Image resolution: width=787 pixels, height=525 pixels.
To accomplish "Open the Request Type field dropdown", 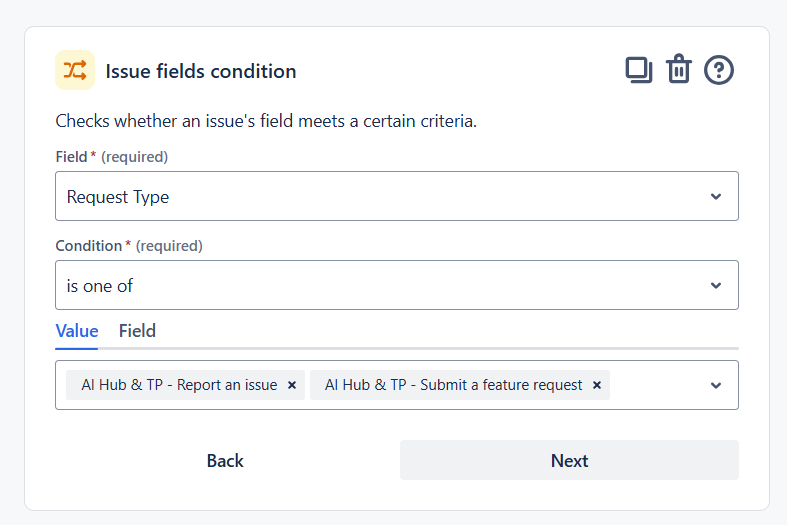I will point(397,196).
